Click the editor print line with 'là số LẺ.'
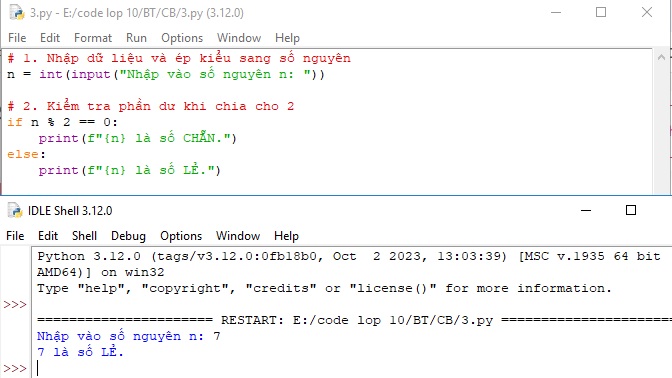Viewport: 672px width, 378px height. pos(129,170)
